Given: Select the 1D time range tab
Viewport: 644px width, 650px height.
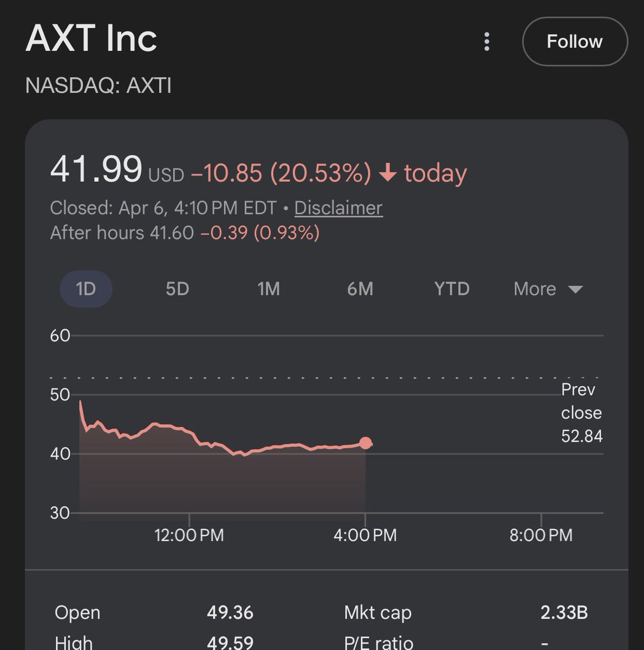Looking at the screenshot, I should (86, 289).
